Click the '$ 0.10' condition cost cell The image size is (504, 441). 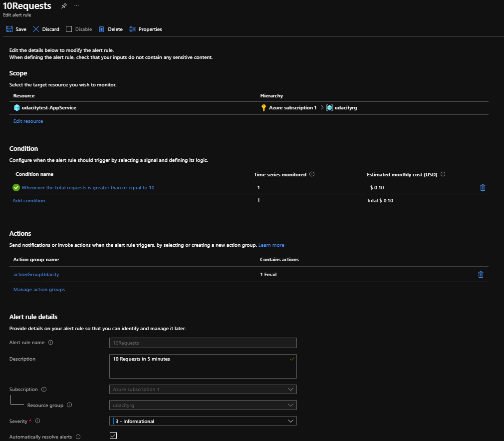377,187
